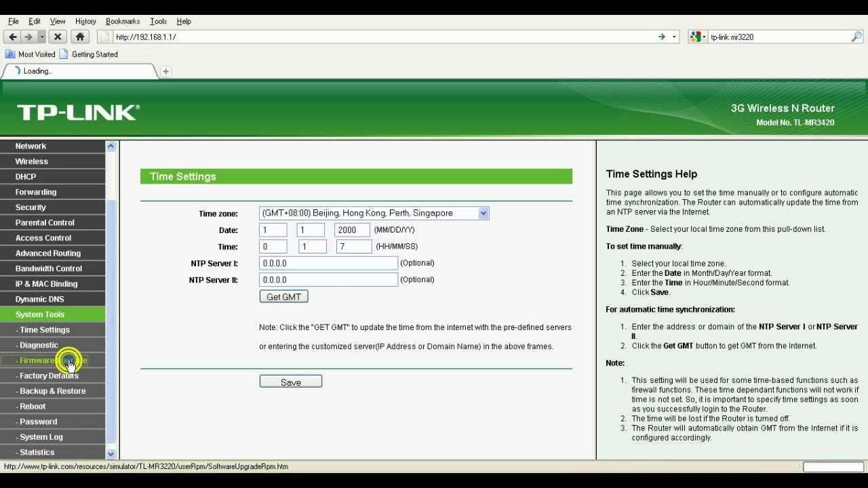Open the Wireless sidebar section
868x488 pixels.
[x=52, y=161]
